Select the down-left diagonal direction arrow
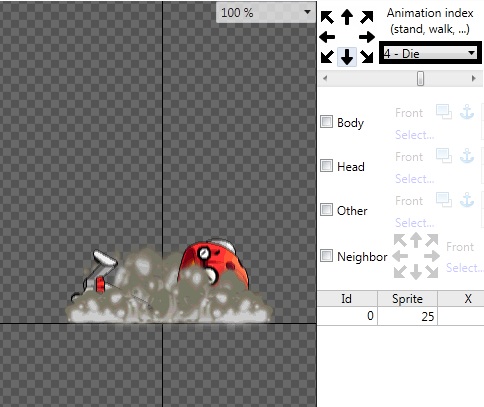Image resolution: width=484 pixels, height=407 pixels. point(327,57)
